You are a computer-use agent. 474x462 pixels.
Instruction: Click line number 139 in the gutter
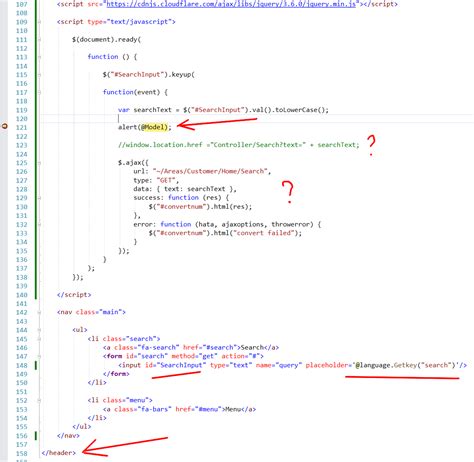(x=22, y=286)
